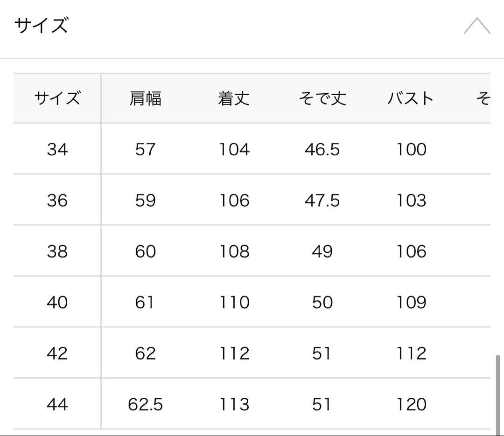Select the バスト column header
Image resolution: width=504 pixels, height=436 pixels.
411,98
